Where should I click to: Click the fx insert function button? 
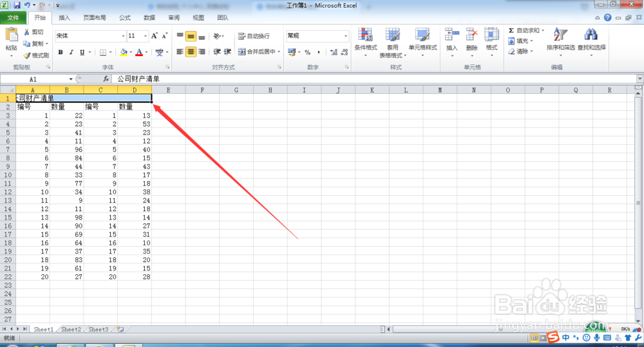106,79
